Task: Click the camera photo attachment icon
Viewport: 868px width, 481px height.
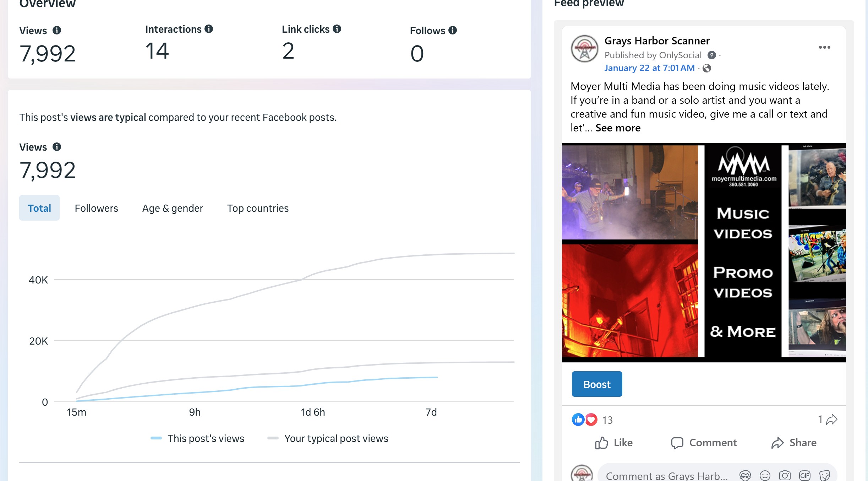Action: coord(785,475)
